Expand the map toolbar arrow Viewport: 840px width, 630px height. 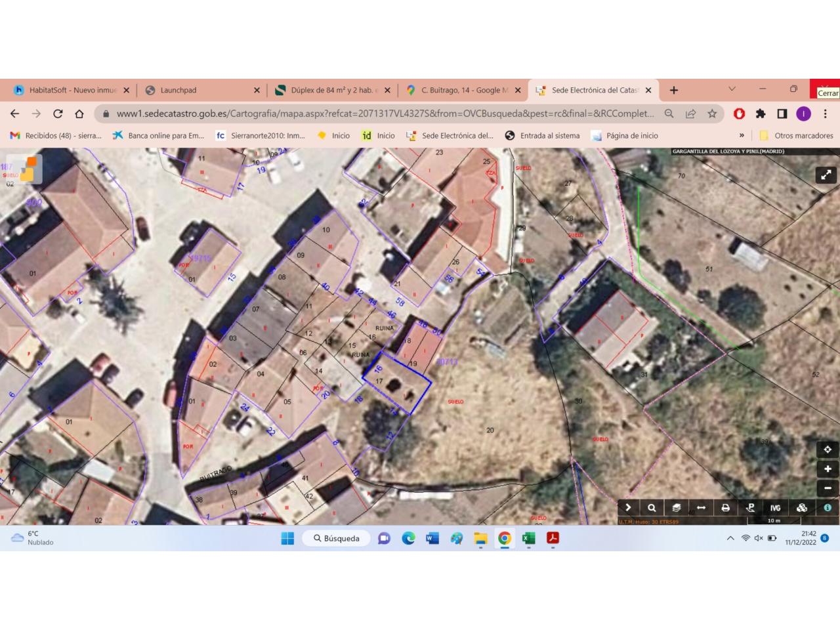tap(628, 507)
